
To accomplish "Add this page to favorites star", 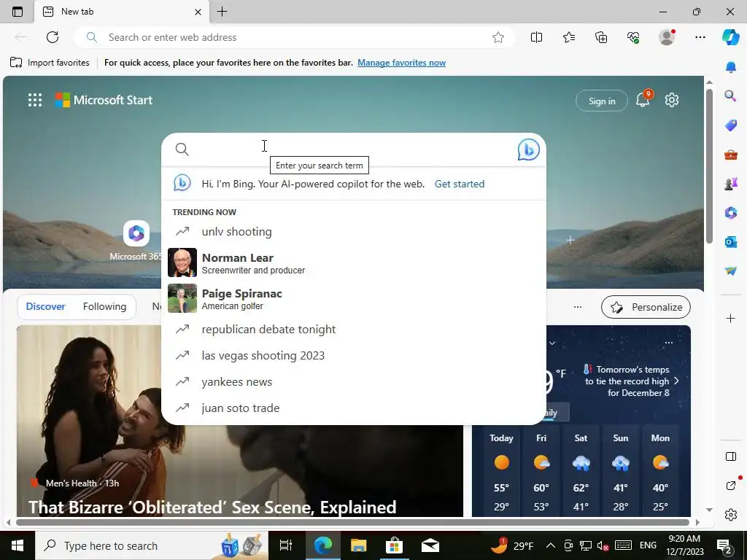I will click(498, 37).
